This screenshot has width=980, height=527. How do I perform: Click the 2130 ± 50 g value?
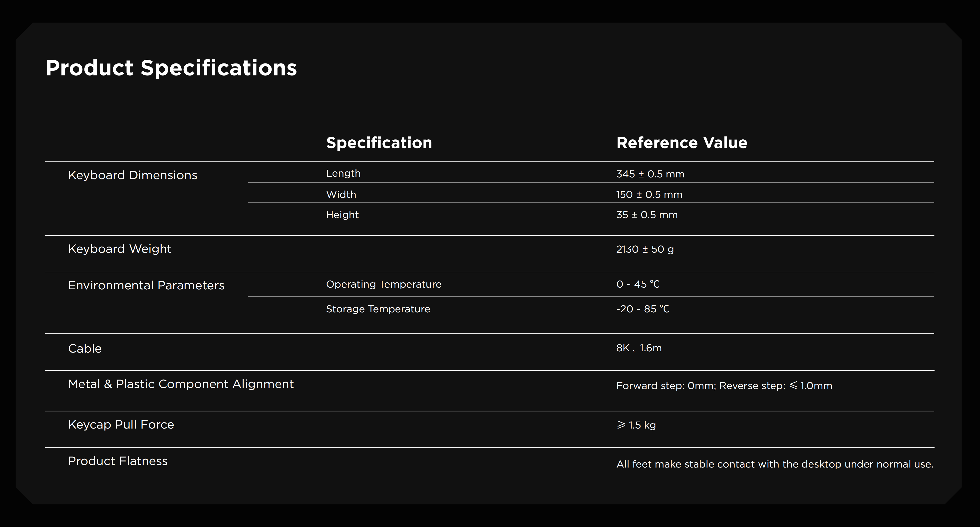click(645, 249)
